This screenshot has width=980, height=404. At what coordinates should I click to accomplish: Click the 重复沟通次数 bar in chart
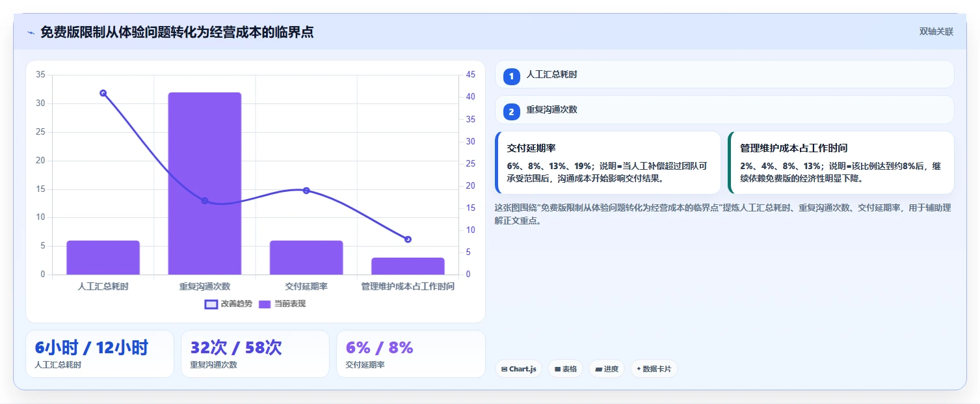point(205,183)
